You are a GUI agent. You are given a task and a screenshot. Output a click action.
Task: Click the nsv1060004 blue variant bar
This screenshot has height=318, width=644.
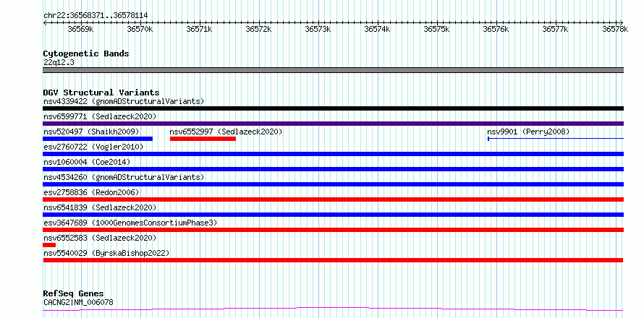(x=333, y=169)
